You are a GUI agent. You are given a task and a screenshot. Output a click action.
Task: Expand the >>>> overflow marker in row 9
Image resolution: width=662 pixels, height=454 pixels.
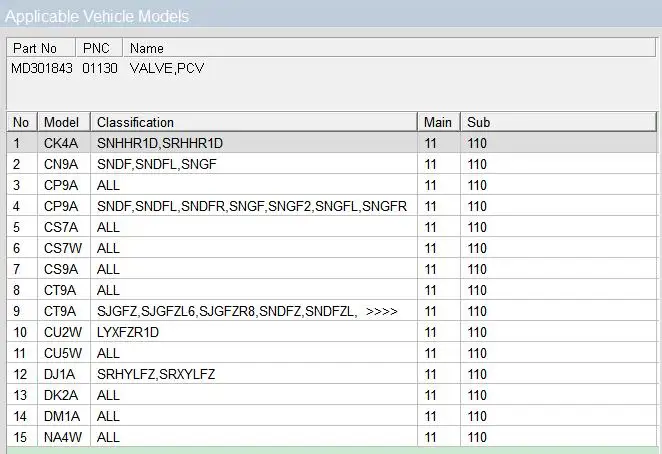[382, 311]
